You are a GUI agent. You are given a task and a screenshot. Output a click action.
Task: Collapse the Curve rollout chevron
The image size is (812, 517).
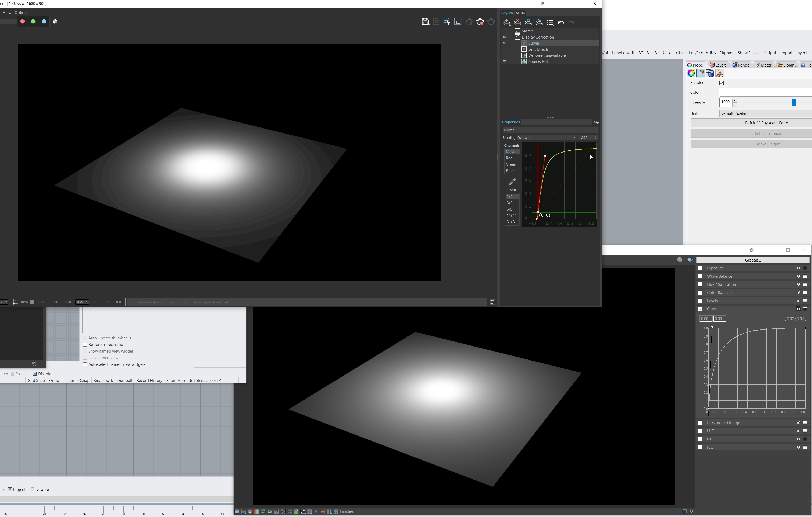click(798, 309)
